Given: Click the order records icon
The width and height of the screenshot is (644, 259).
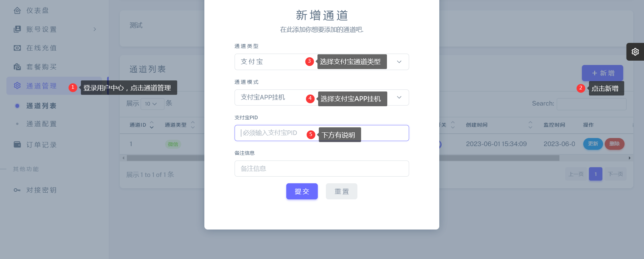Looking at the screenshot, I should point(17,145).
